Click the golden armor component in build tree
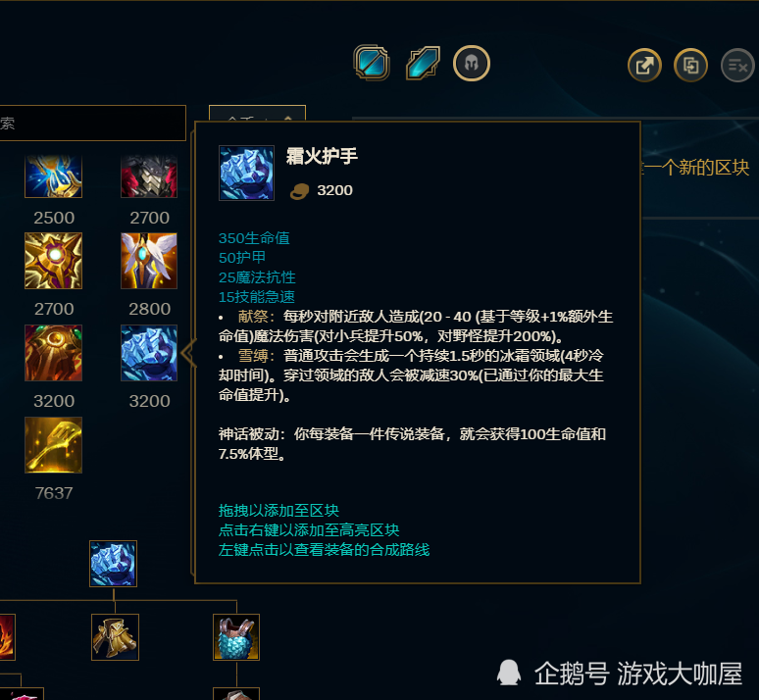This screenshot has width=759, height=700. tap(115, 637)
